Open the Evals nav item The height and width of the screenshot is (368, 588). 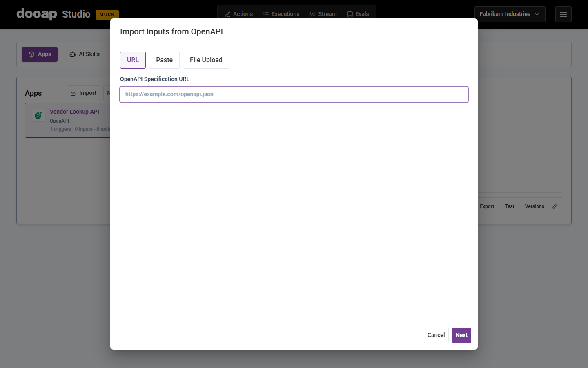[358, 14]
